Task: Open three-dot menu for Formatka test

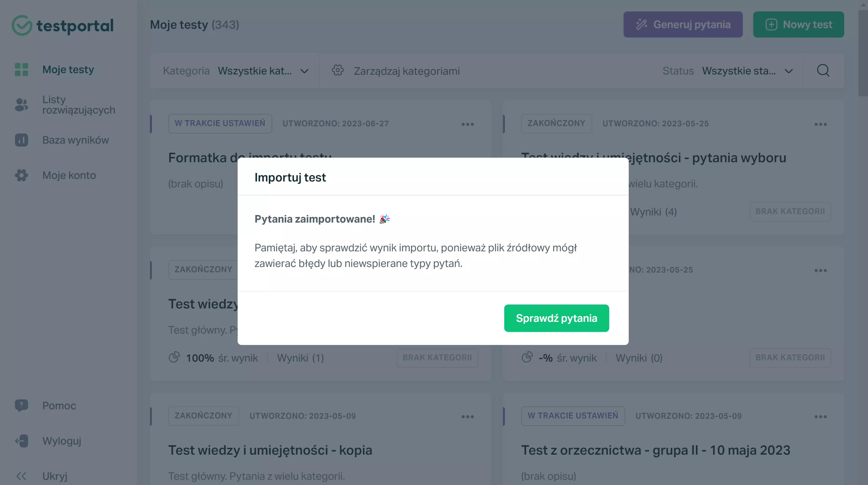Action: [468, 124]
